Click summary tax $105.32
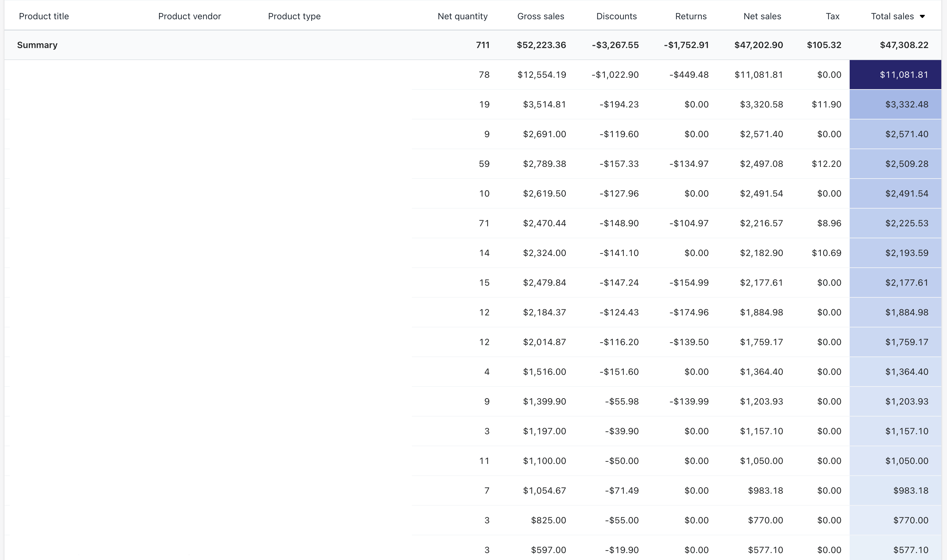Image resolution: width=947 pixels, height=560 pixels. click(x=824, y=45)
